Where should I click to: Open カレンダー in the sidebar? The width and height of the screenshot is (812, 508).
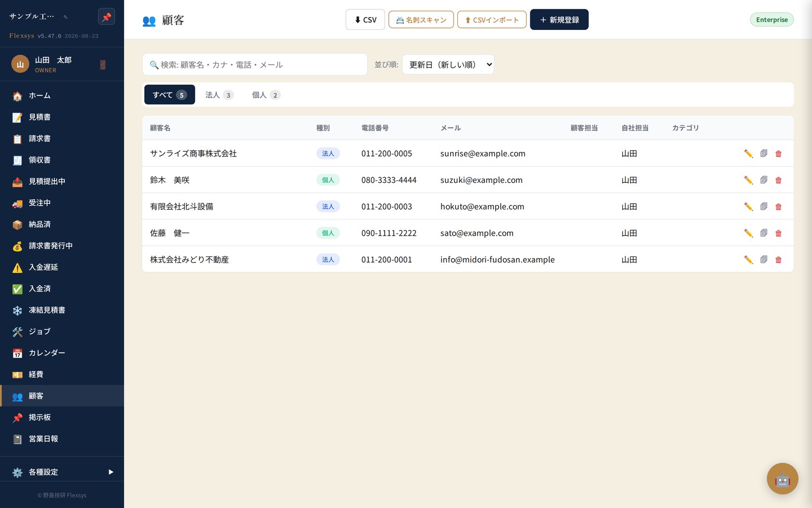click(62, 353)
